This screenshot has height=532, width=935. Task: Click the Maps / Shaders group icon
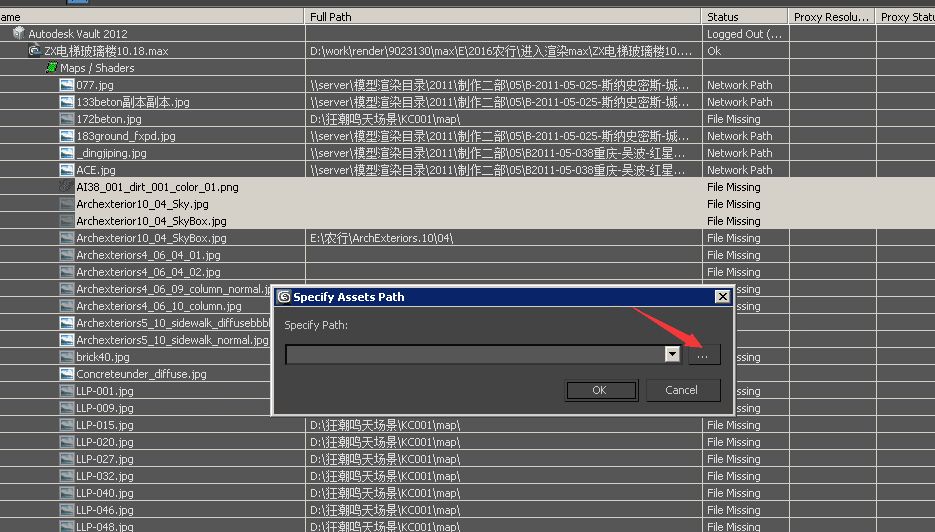(x=51, y=68)
